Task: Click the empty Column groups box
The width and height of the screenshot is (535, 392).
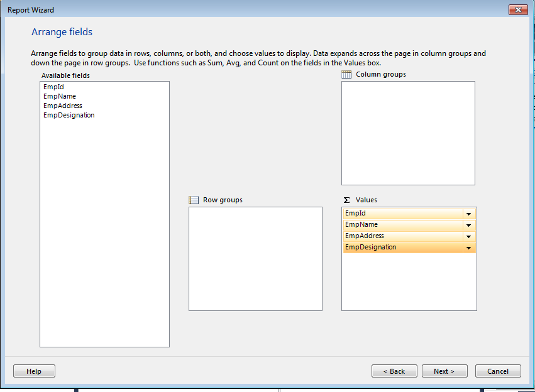Action: point(408,133)
